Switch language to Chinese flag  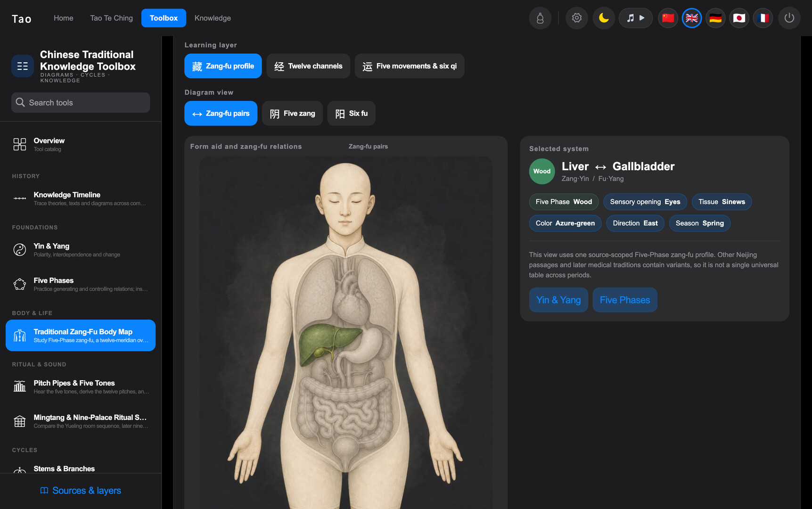click(668, 18)
